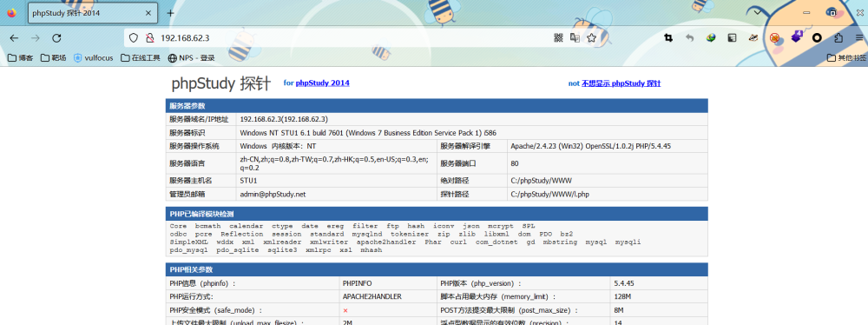Screen dimensions: 868x325
Task: Click the C:/phpStudy/WWW/l.php probe path value
Action: pos(549,194)
